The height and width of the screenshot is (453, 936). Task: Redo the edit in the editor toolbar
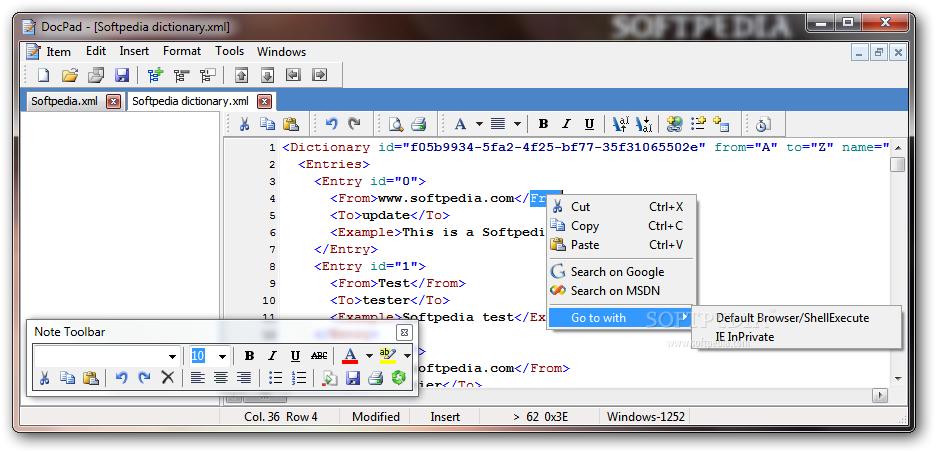click(355, 124)
